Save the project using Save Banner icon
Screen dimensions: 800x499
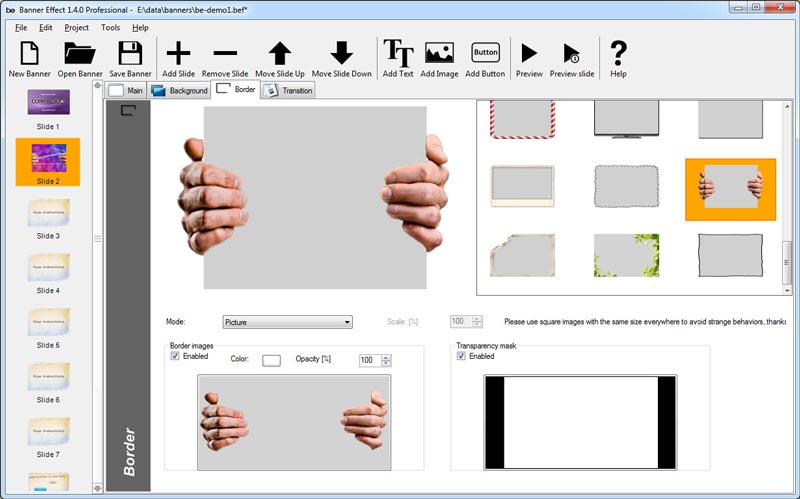(130, 55)
